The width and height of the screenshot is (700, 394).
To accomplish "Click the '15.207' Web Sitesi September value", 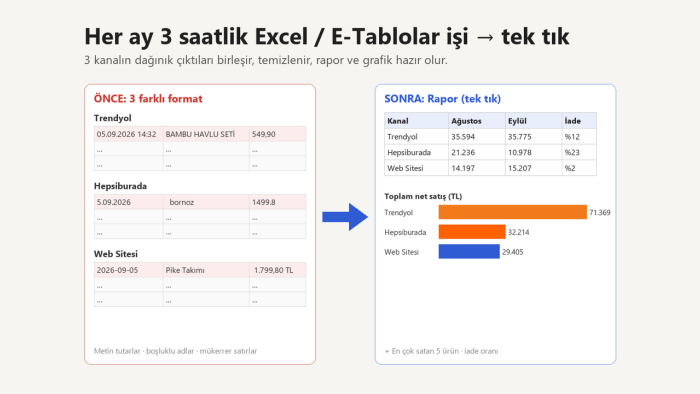I will click(x=533, y=168).
